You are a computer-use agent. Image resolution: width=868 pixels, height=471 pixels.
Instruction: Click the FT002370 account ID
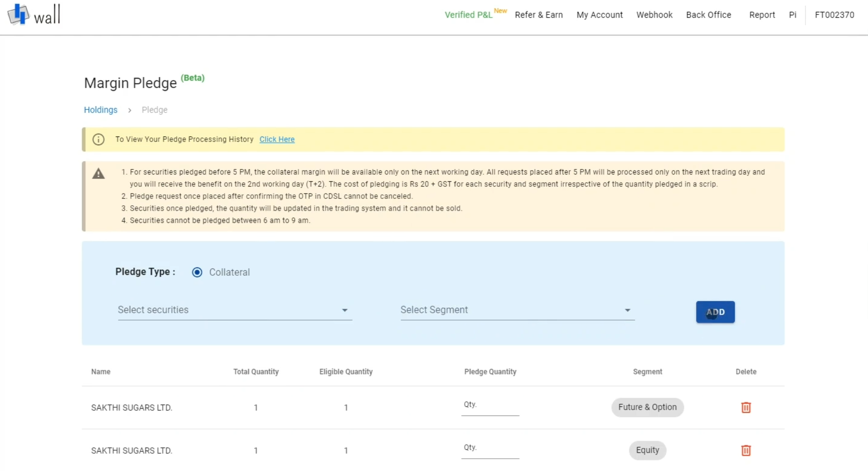point(834,14)
